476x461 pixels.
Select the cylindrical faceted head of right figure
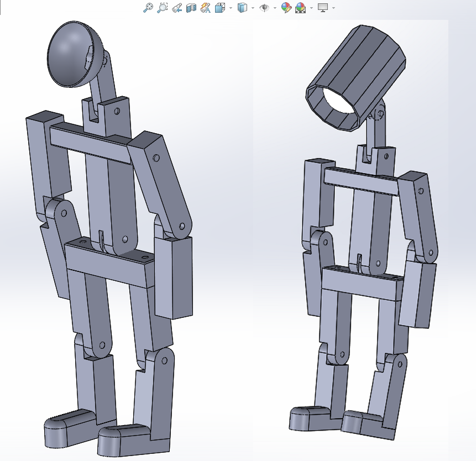click(355, 78)
